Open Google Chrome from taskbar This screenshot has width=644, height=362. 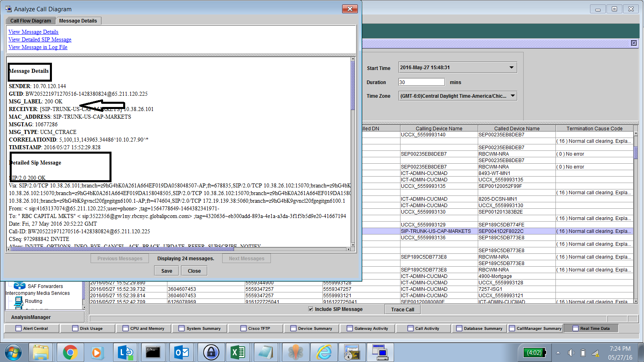click(70, 353)
